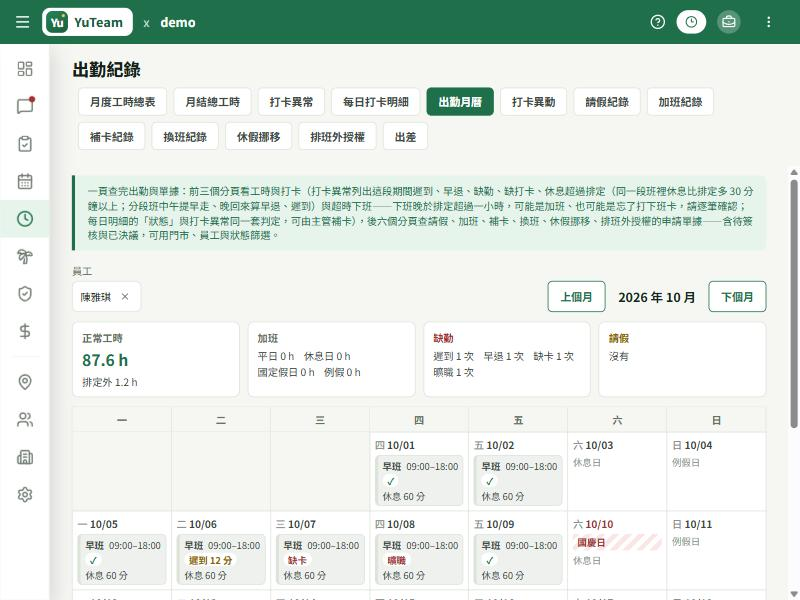Open the 每日打卡明細 tab
This screenshot has width=800, height=600.
[x=376, y=102]
